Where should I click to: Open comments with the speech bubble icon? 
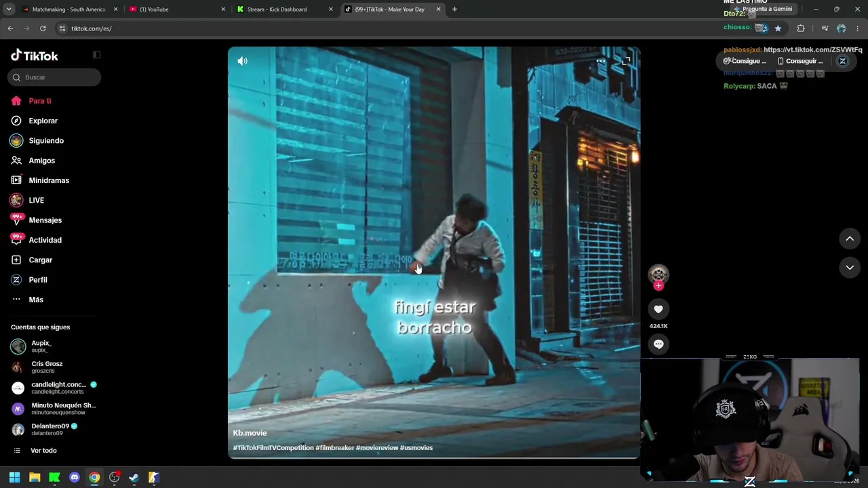coord(658,344)
